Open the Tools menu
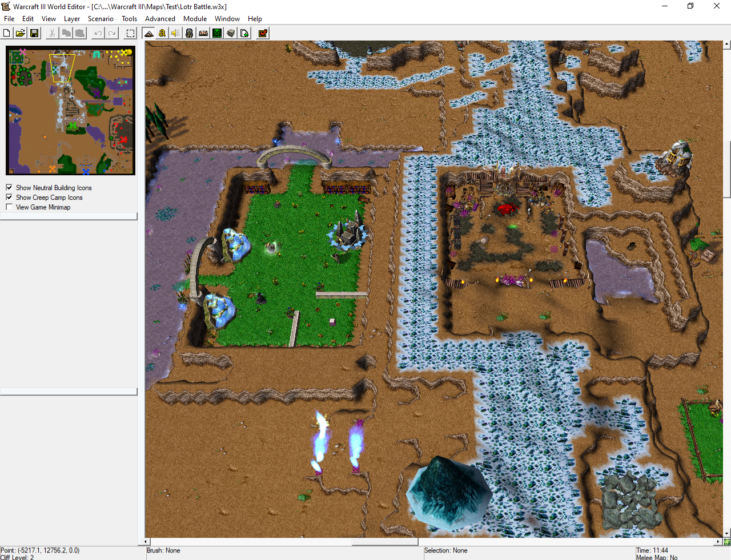Image resolution: width=731 pixels, height=560 pixels. tap(130, 19)
